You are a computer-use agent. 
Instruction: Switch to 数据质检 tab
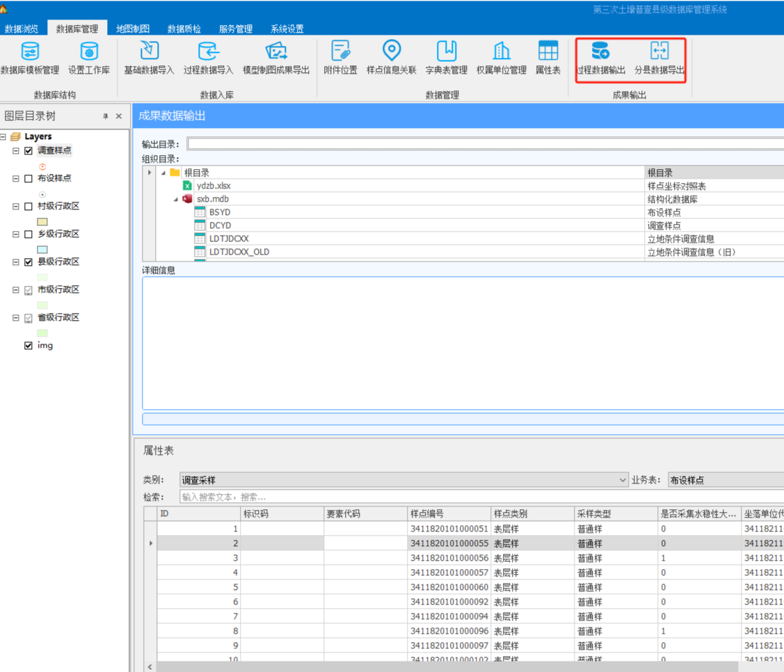184,29
